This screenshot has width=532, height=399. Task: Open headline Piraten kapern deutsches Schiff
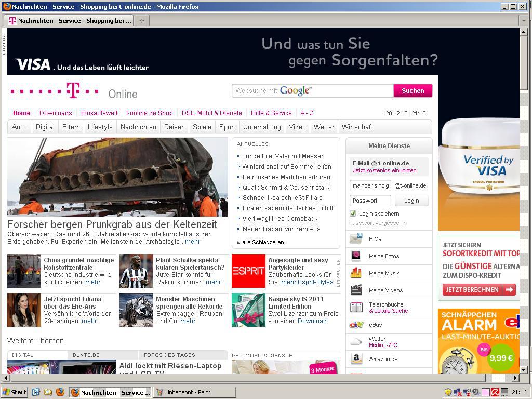click(x=288, y=208)
